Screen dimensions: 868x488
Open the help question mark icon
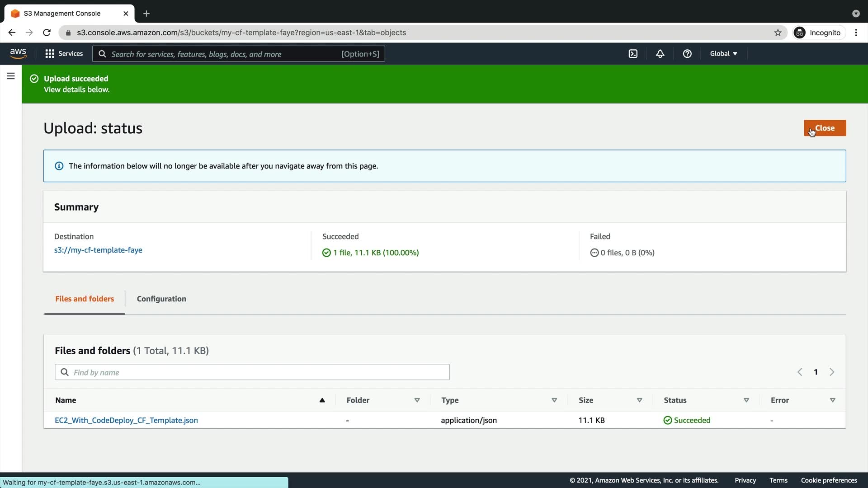tap(687, 54)
